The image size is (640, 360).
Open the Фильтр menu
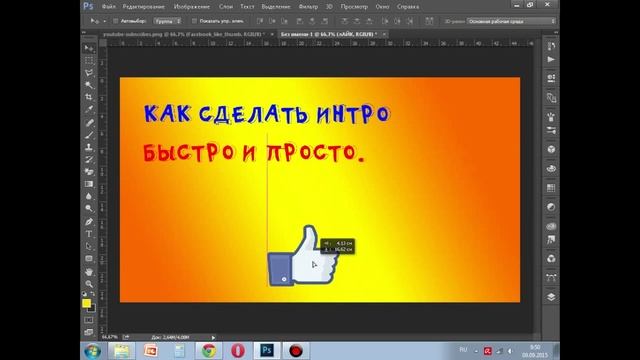[308, 7]
